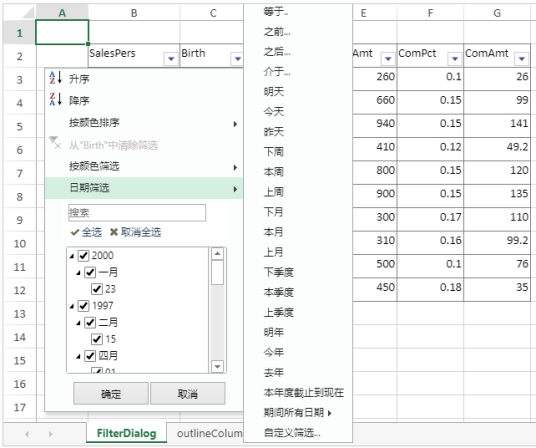Collapse the 2000 tree node
Image resolution: width=536 pixels, height=448 pixels.
[72, 256]
